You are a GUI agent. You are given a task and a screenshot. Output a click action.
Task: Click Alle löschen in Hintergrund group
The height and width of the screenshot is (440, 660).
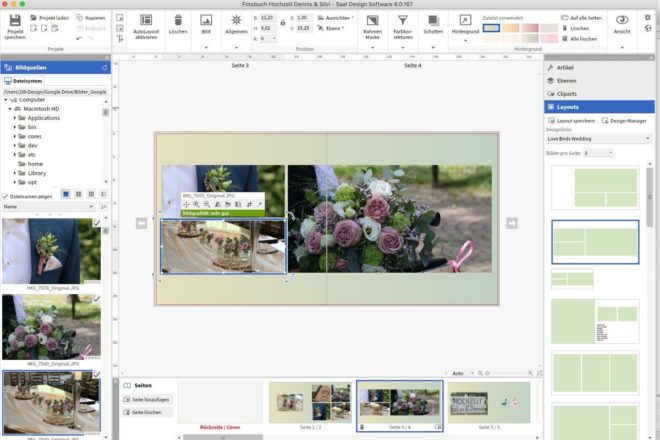pyautogui.click(x=579, y=39)
